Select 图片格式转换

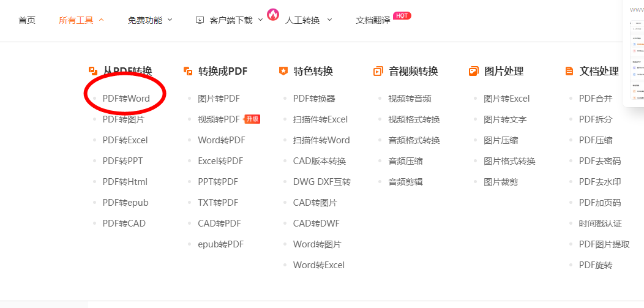coord(509,161)
